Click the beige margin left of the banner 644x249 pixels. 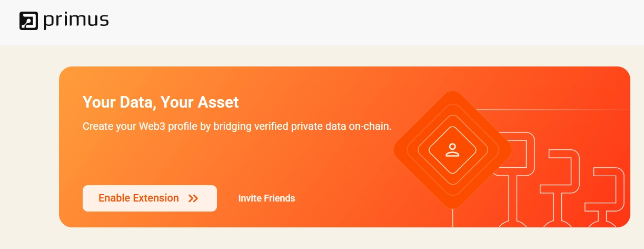coord(29,148)
